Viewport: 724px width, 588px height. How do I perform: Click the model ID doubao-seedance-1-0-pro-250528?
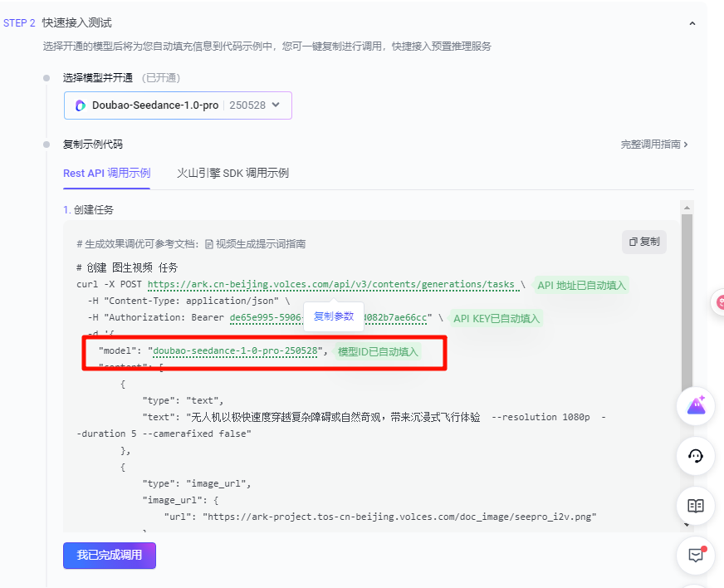click(x=236, y=351)
